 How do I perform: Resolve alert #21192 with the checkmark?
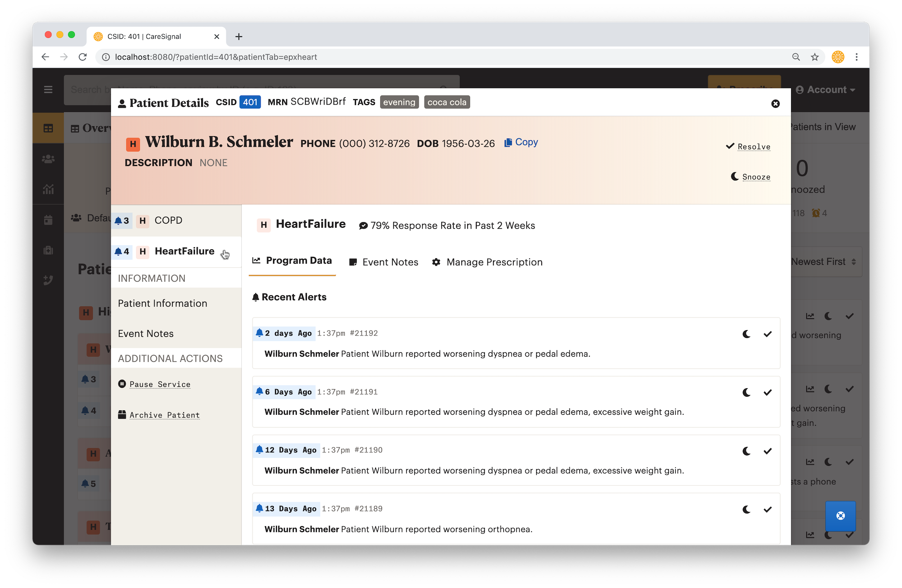[768, 334]
